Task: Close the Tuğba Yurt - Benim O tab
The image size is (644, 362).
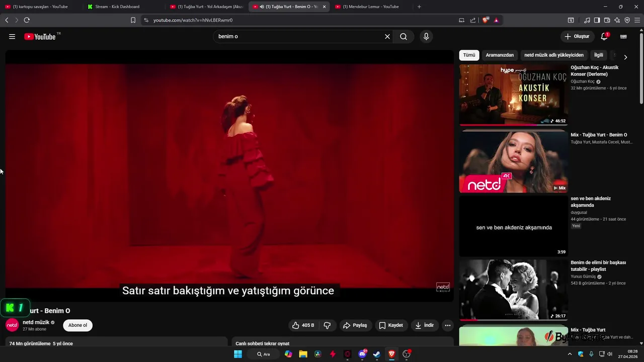Action: [324, 7]
